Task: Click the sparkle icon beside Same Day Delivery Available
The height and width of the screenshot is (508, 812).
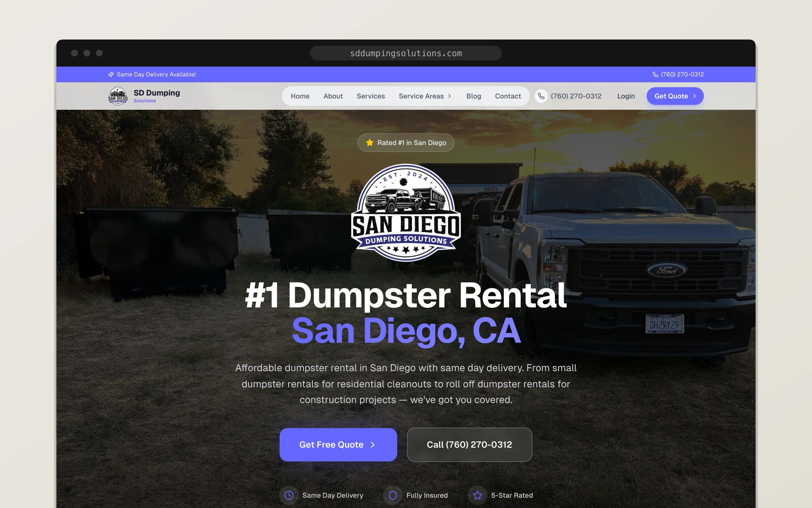Action: tap(111, 74)
